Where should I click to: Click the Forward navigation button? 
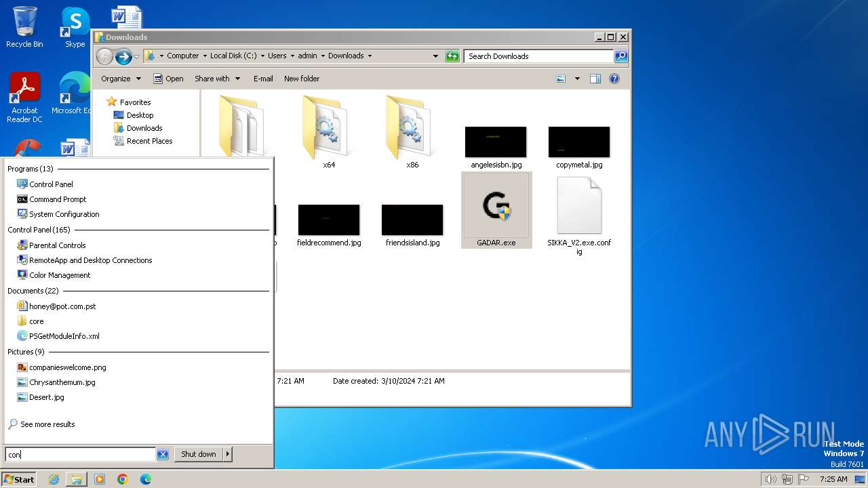click(123, 56)
